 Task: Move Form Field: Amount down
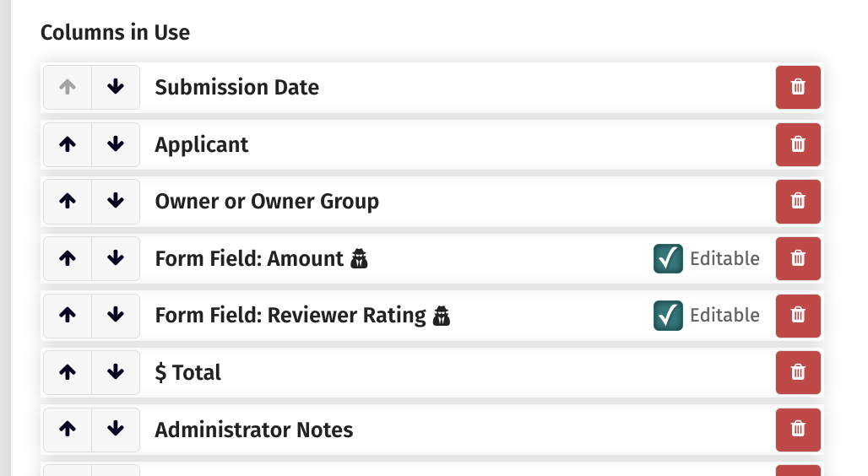tap(116, 258)
